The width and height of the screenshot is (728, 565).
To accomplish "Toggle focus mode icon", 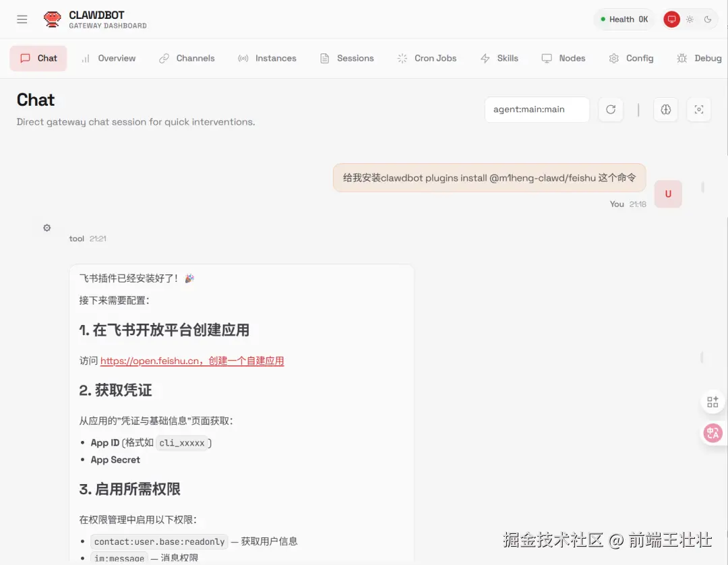I will click(x=699, y=110).
